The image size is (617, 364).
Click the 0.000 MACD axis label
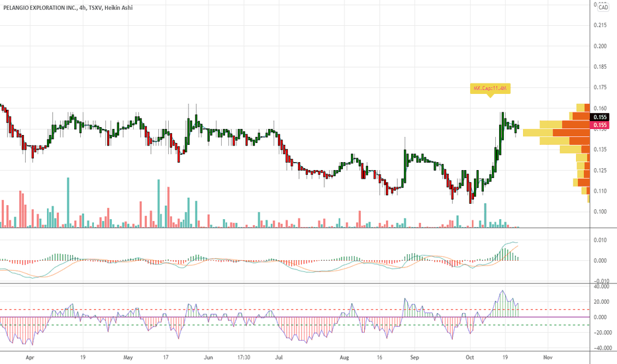[600, 261]
